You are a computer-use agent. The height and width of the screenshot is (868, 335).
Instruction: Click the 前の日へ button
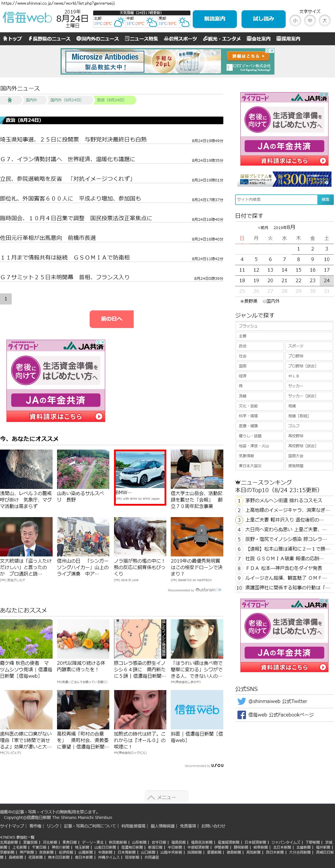point(112,319)
